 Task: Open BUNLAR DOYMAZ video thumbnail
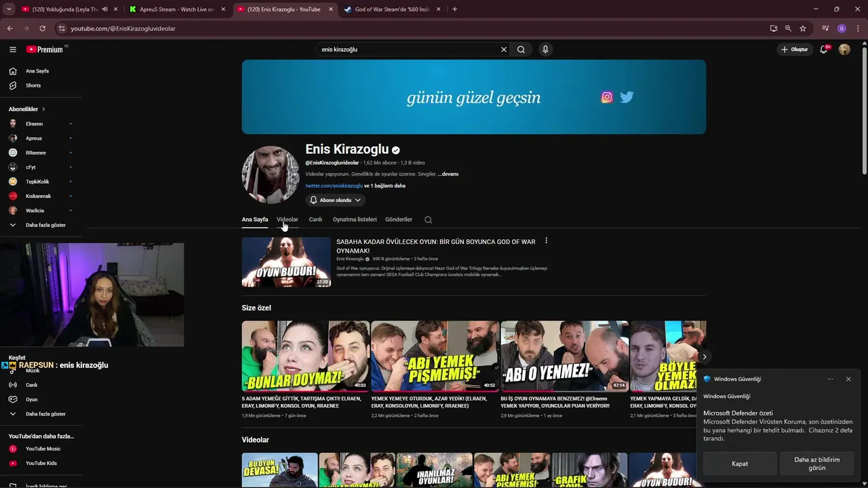tap(305, 356)
